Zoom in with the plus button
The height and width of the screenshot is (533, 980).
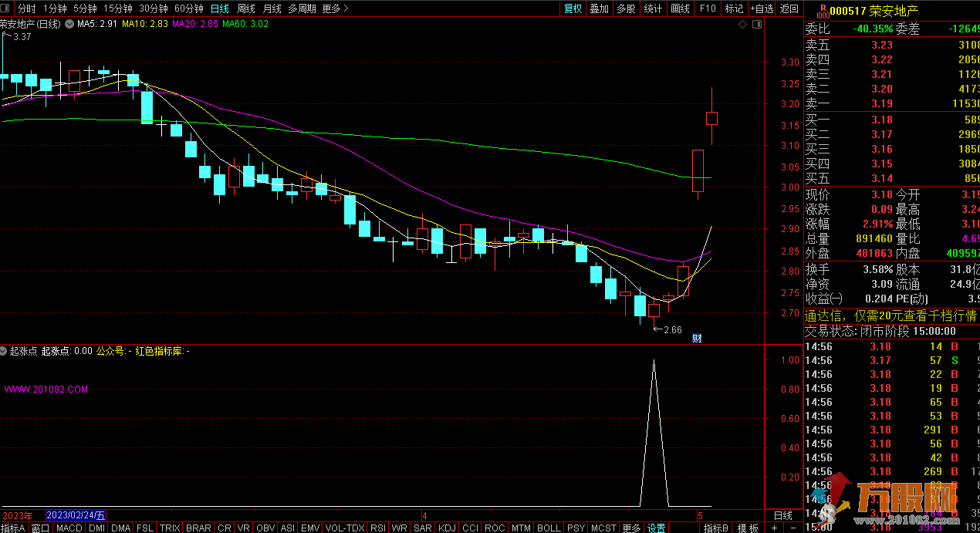pyautogui.click(x=774, y=528)
